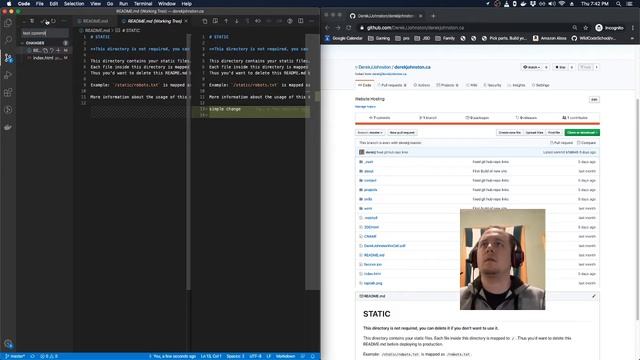
Task: Open the File menu in macOS menu bar
Action: click(x=40, y=4)
